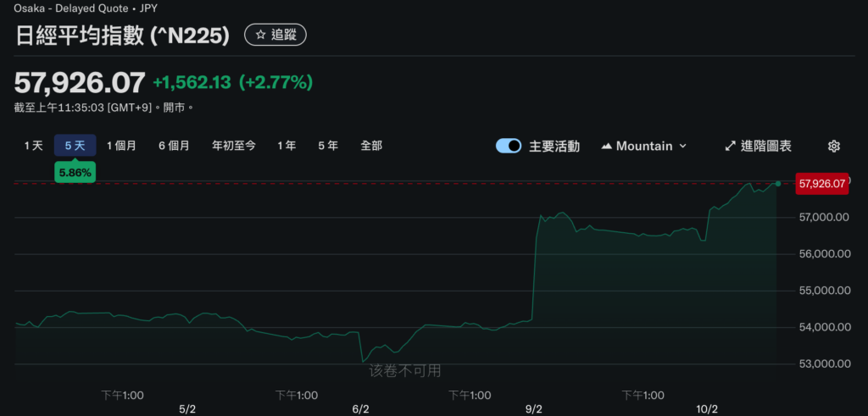Switch chart to 1年 range
Screen dimensions: 868x416
point(287,146)
